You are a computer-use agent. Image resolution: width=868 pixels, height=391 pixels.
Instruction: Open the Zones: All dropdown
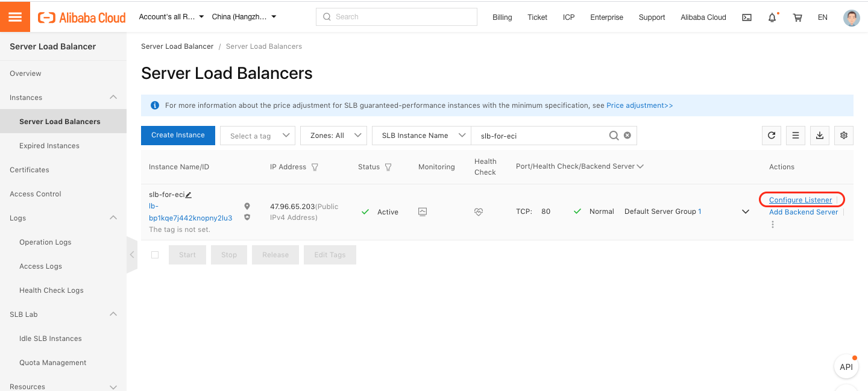pyautogui.click(x=334, y=136)
